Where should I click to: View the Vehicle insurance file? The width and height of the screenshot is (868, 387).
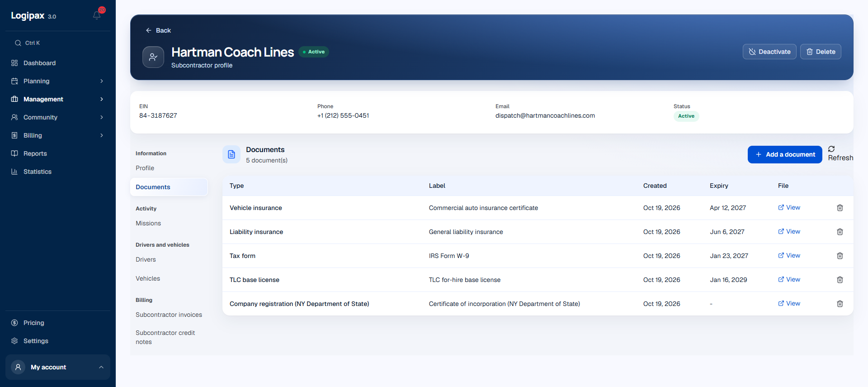click(789, 207)
